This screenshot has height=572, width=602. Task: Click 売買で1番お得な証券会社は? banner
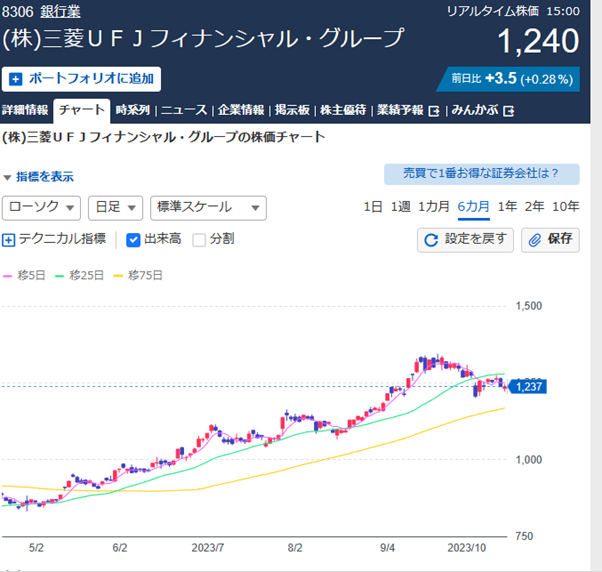pyautogui.click(x=482, y=174)
